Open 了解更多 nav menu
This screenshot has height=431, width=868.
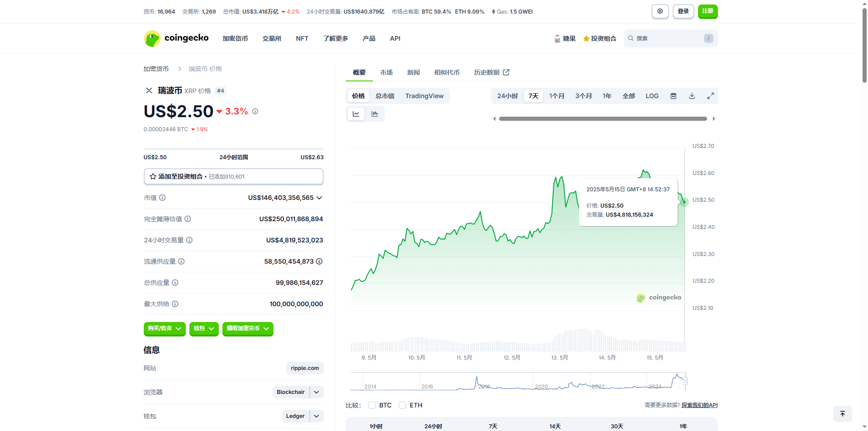pyautogui.click(x=335, y=38)
